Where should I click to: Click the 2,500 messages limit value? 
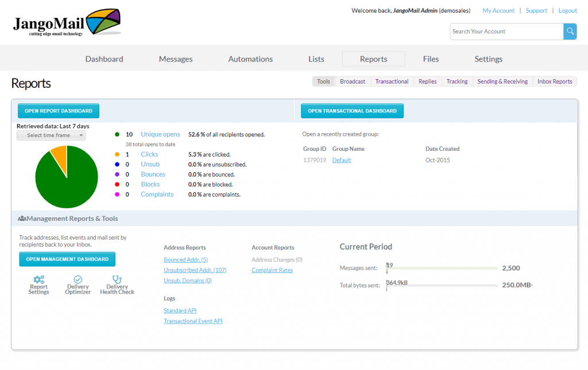coord(510,268)
